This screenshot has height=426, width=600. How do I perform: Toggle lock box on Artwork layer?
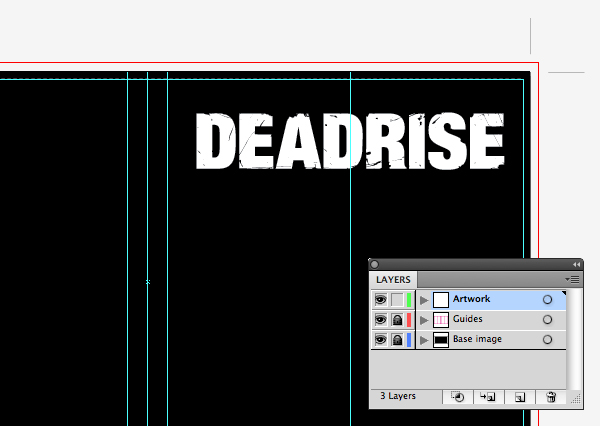(397, 299)
